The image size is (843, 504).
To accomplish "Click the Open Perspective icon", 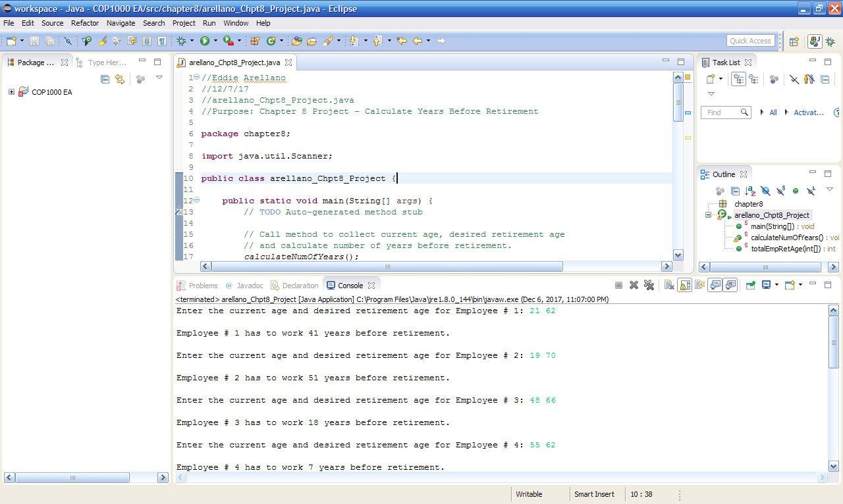I will coord(794,41).
